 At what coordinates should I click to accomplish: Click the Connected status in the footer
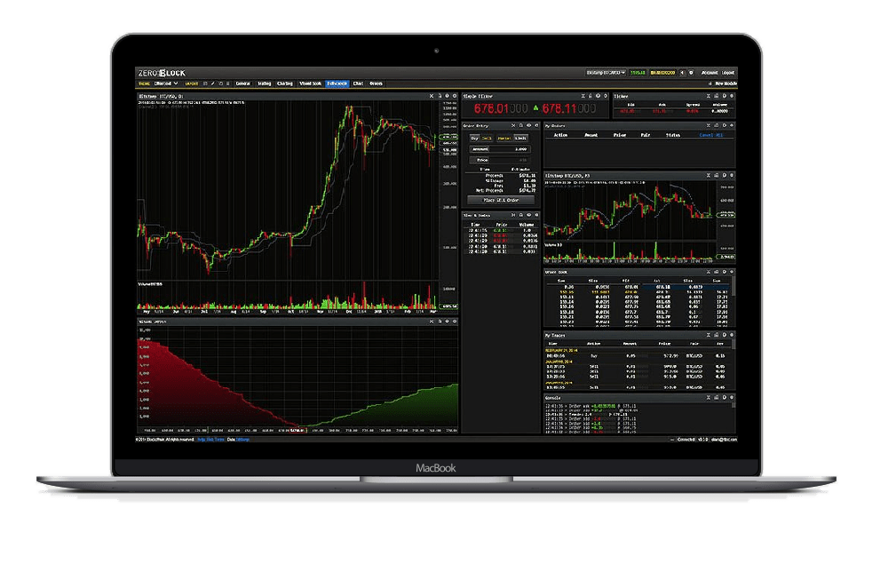686,440
